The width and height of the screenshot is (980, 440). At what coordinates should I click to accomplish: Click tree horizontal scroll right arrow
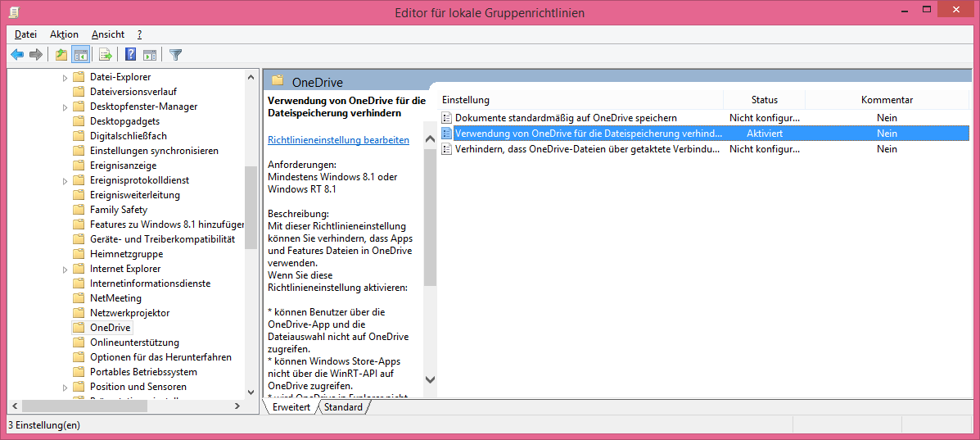point(237,406)
